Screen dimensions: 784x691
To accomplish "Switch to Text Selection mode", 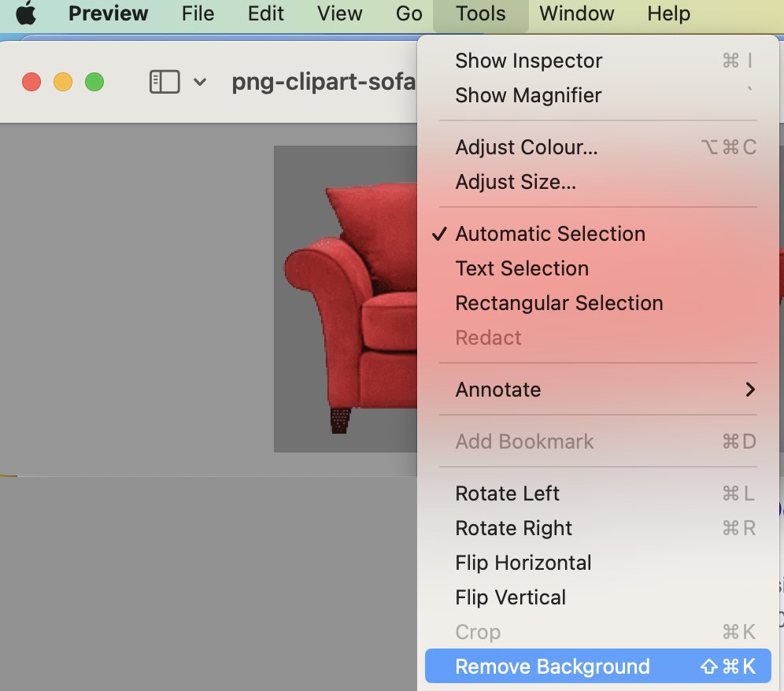I will click(597, 268).
